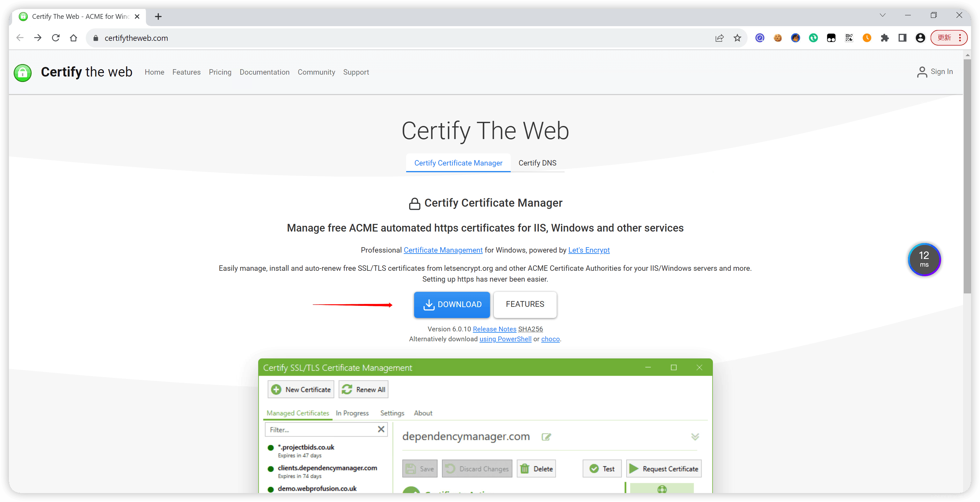This screenshot has height=502, width=980.
Task: Open the choco download link
Action: click(550, 339)
